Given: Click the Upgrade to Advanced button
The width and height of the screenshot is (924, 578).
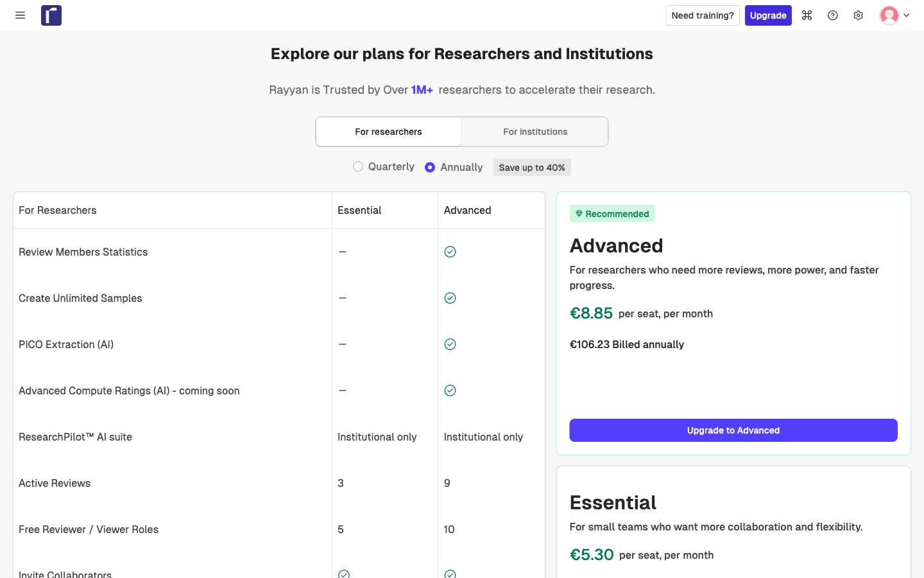Looking at the screenshot, I should (733, 430).
